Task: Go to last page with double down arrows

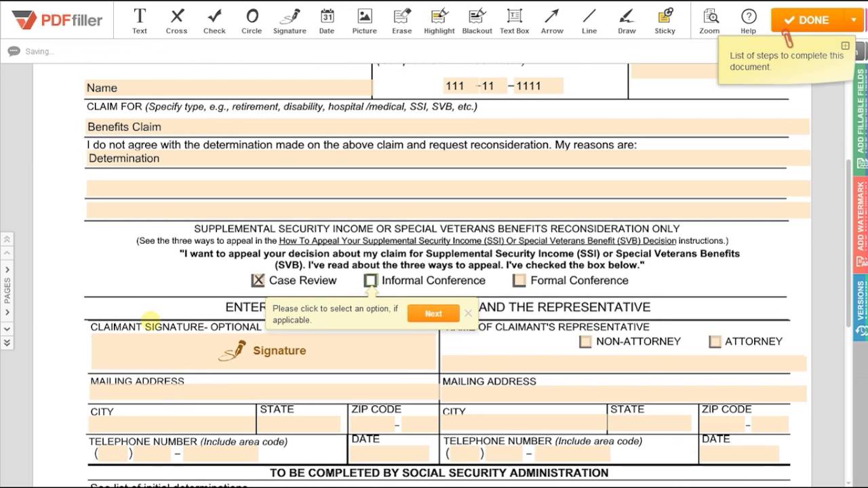Action: coord(7,343)
